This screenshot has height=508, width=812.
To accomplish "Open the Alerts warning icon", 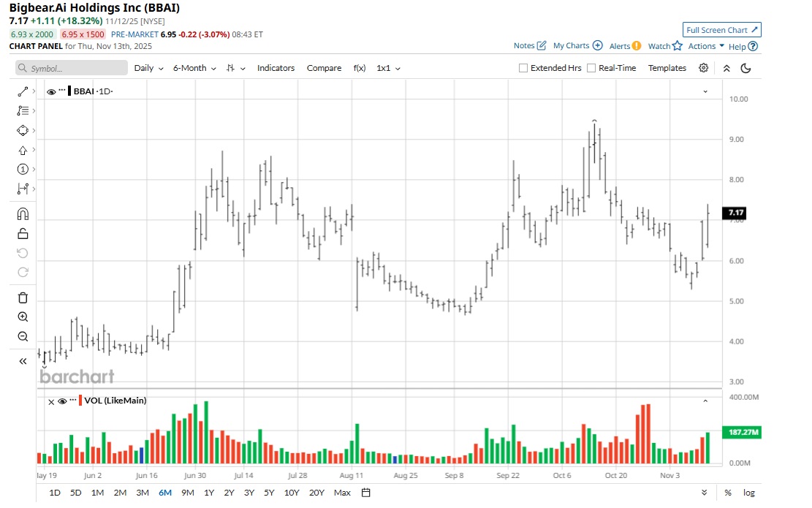I will (x=637, y=46).
